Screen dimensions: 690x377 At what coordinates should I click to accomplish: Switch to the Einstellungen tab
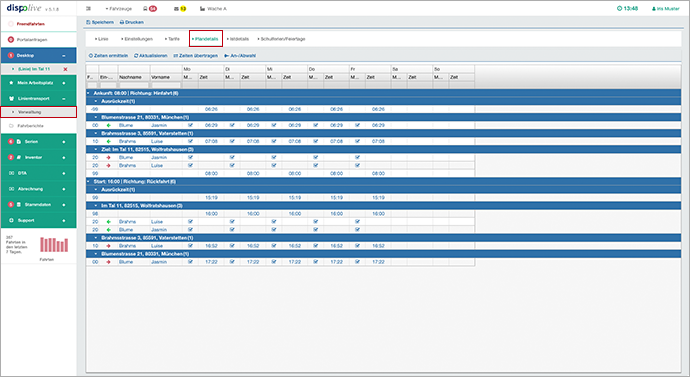tap(137, 39)
